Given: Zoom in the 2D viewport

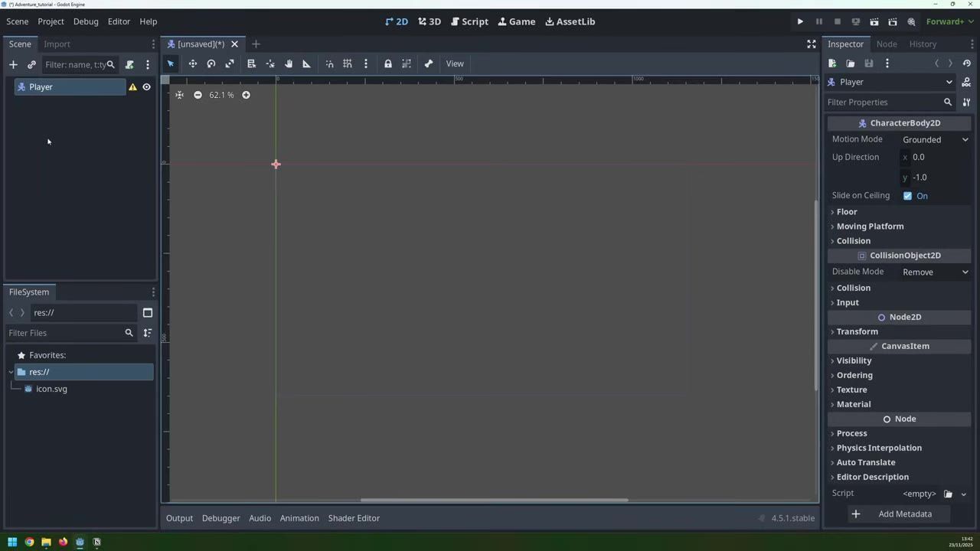Looking at the screenshot, I should pos(246,95).
